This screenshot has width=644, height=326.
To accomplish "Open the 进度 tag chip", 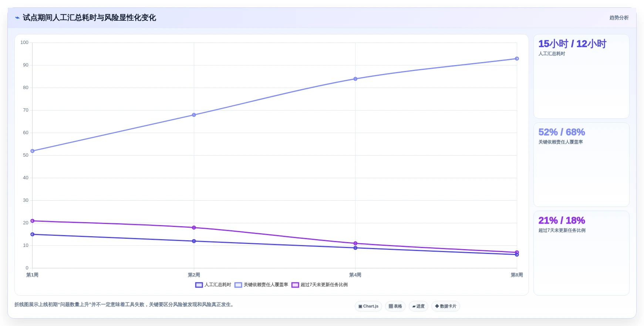I will (418, 306).
